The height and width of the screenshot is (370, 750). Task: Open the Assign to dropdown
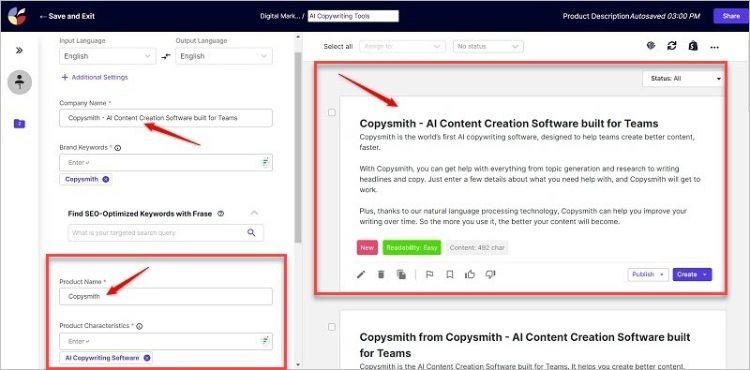tap(402, 46)
